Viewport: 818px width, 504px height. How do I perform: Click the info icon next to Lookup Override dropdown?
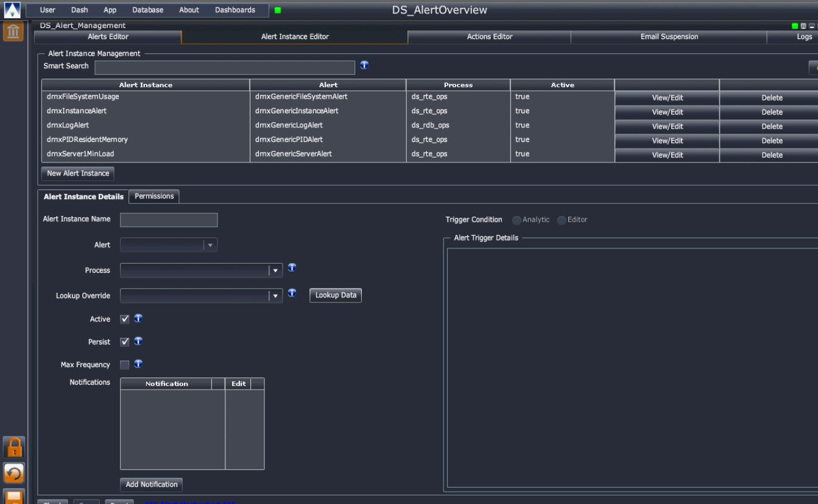292,293
